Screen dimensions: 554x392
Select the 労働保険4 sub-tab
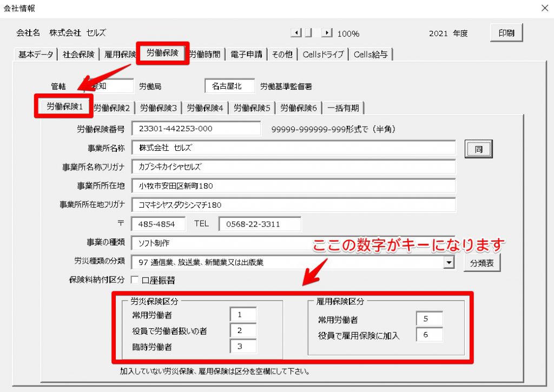(205, 108)
